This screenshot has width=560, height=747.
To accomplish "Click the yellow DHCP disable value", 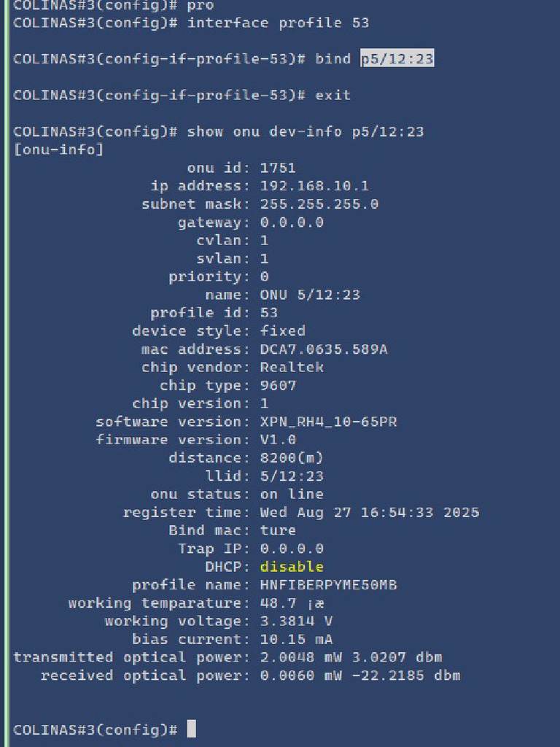I will 292,567.
